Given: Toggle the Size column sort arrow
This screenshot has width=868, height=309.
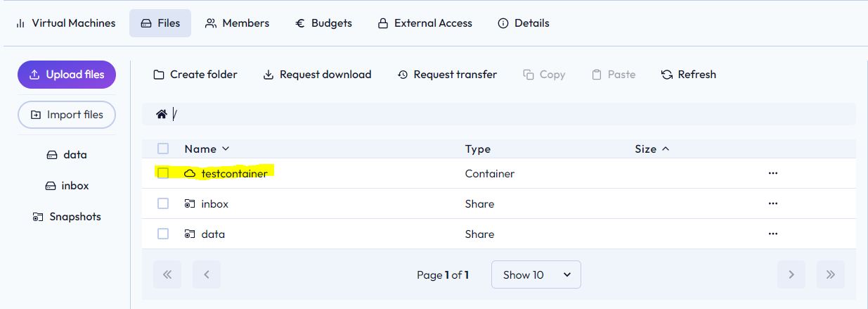Looking at the screenshot, I should (666, 149).
